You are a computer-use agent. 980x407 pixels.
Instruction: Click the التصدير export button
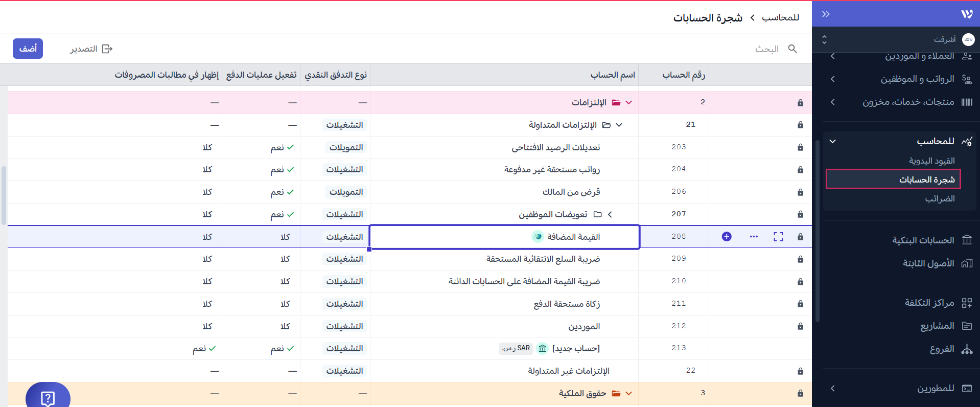click(x=91, y=49)
